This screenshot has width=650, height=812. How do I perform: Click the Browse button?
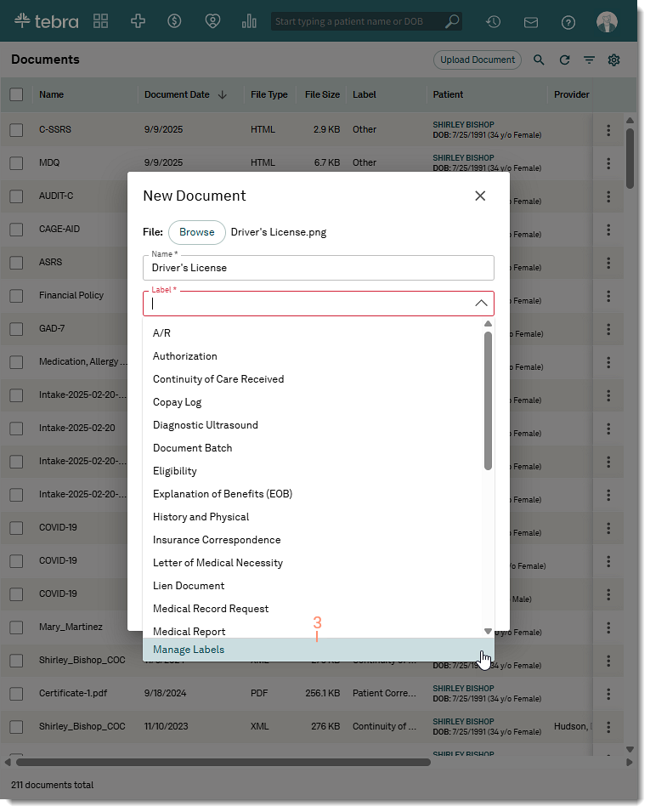click(x=197, y=232)
